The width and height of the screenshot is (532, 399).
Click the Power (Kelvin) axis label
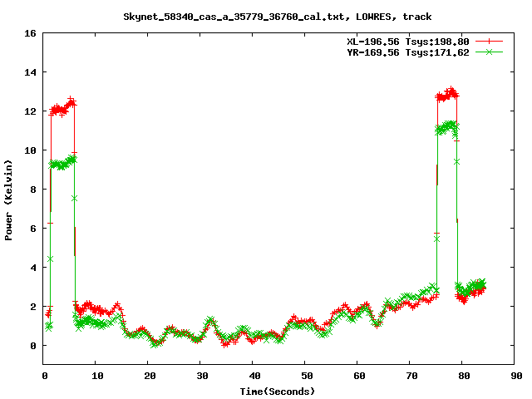[8, 199]
